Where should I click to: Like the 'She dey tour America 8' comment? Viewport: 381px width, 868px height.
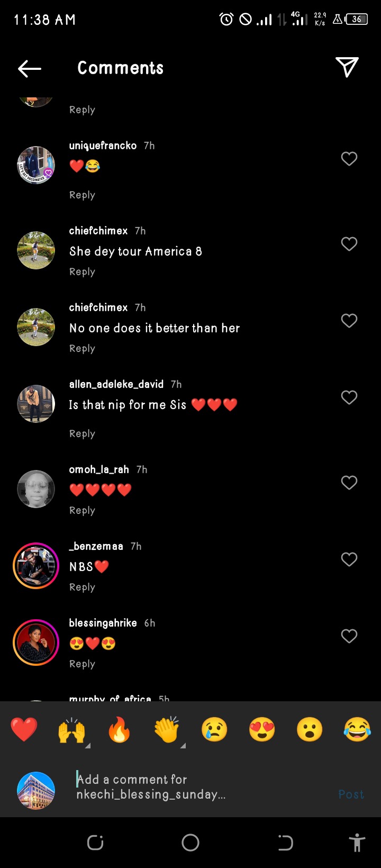pyautogui.click(x=349, y=244)
